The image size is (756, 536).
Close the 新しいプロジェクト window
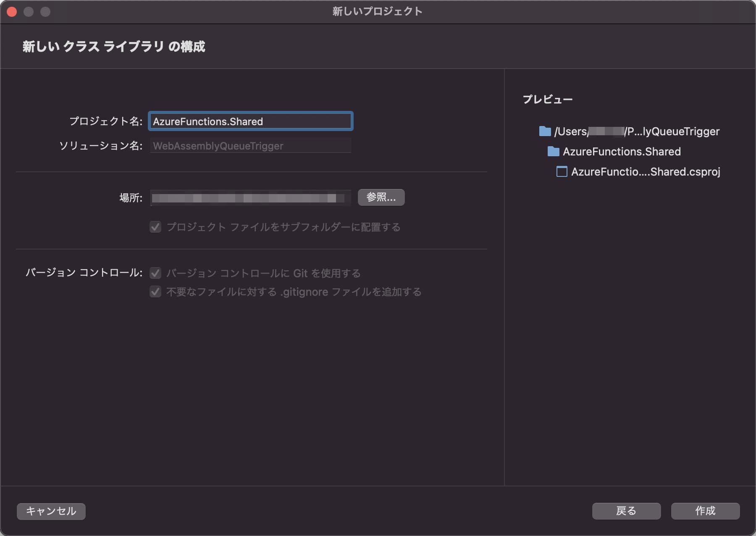click(x=12, y=12)
